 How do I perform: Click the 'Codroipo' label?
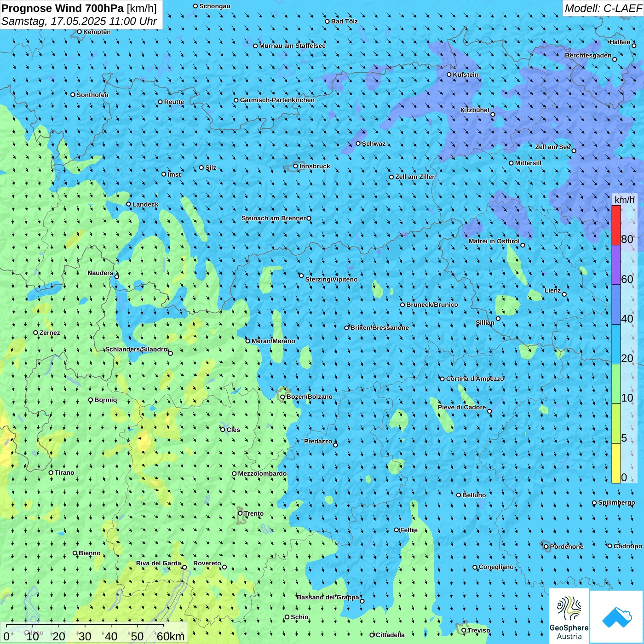[x=628, y=546]
